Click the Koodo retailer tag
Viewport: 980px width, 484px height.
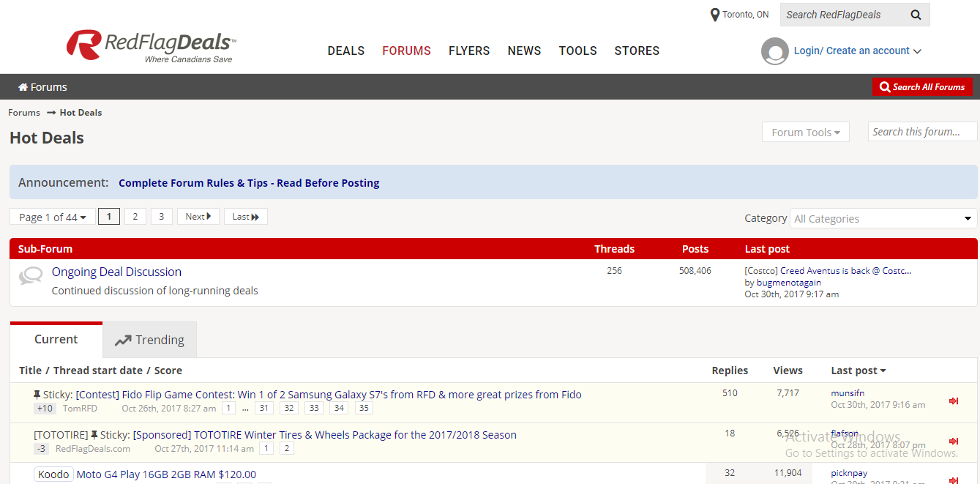click(x=53, y=474)
